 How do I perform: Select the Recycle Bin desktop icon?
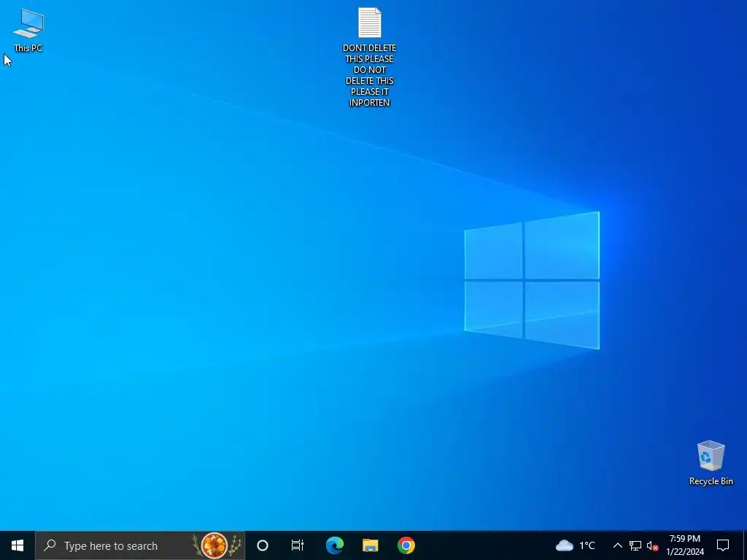[x=711, y=462]
